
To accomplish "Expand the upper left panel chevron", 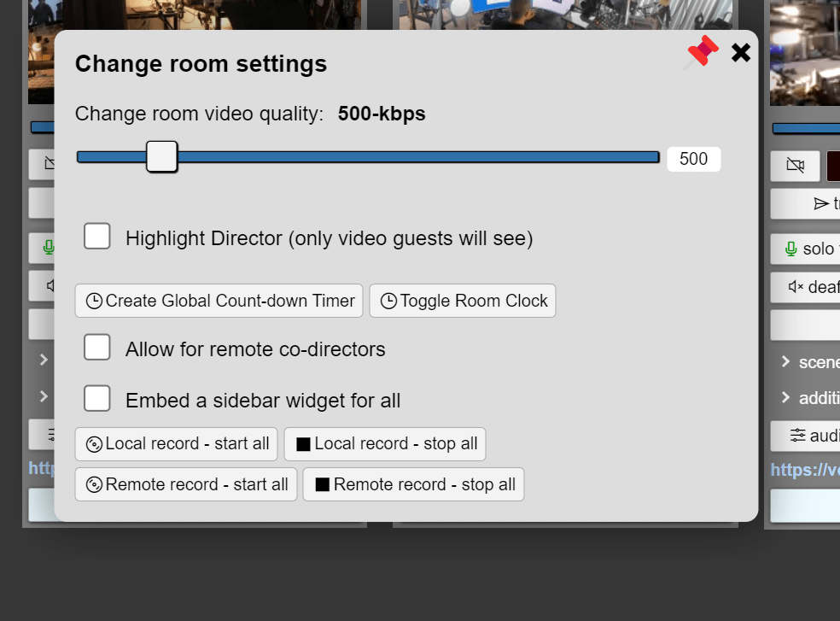I will [44, 360].
